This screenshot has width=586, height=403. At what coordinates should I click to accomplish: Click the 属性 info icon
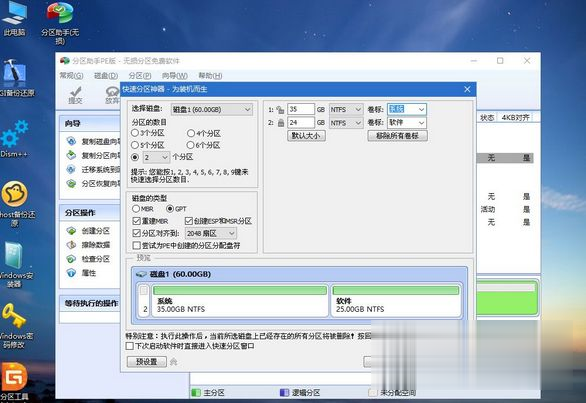click(x=71, y=273)
